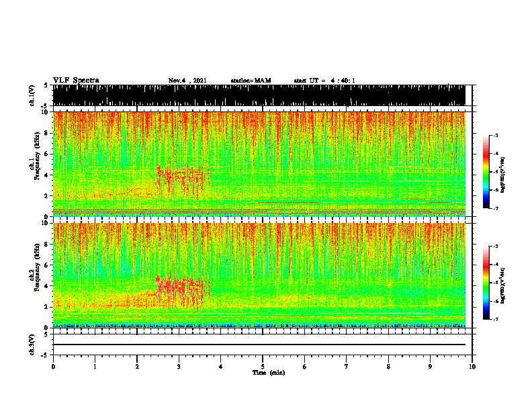Click time axis tick label "9"
Viewport: 532px width, 411px height.
click(x=430, y=367)
